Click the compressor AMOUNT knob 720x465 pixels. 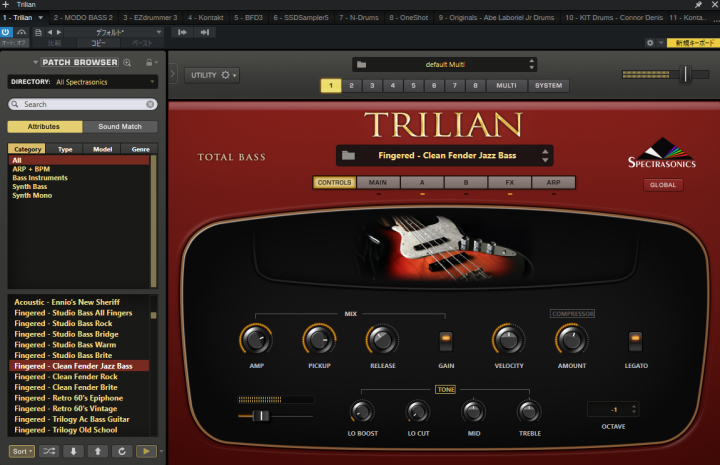coord(572,340)
